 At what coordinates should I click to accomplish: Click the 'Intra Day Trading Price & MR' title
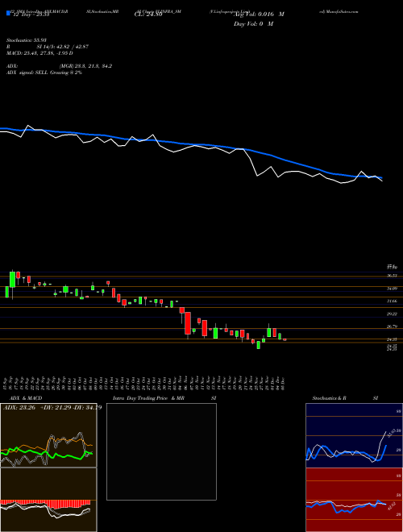tap(148, 398)
